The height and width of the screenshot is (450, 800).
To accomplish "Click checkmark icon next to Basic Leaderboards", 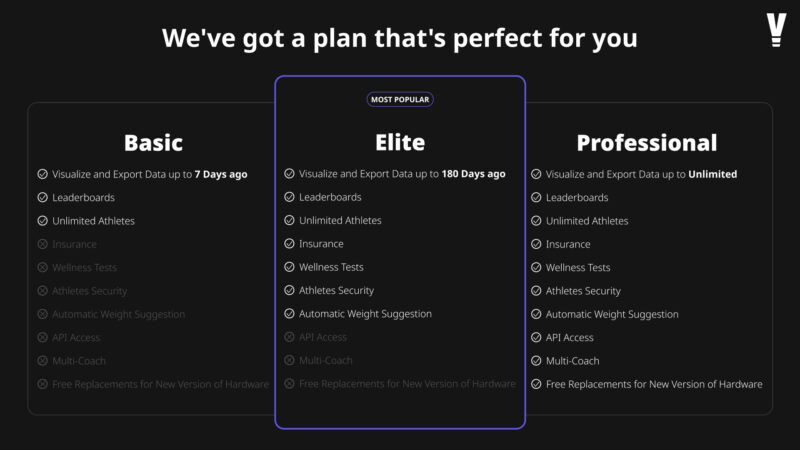I will click(x=42, y=197).
